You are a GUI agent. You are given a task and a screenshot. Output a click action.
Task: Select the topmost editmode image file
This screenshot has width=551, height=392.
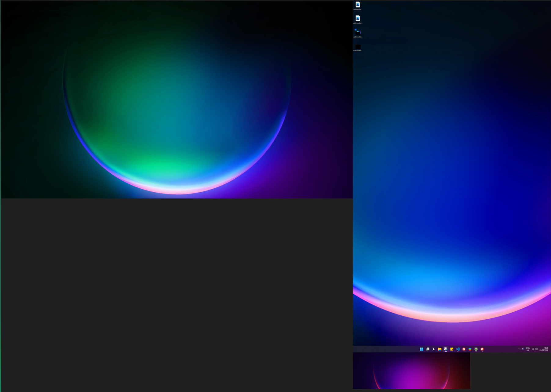pyautogui.click(x=358, y=5)
